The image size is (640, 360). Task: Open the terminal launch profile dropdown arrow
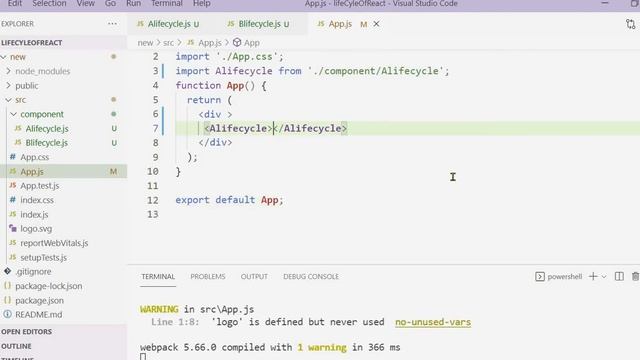pos(604,277)
